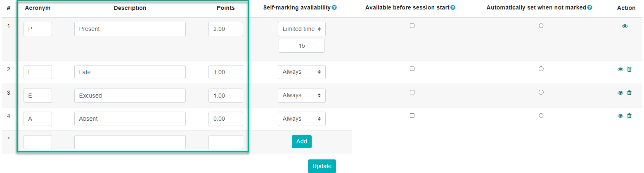This screenshot has height=173, width=644.
Task: Enable Available before session start for Late
Action: point(412,69)
